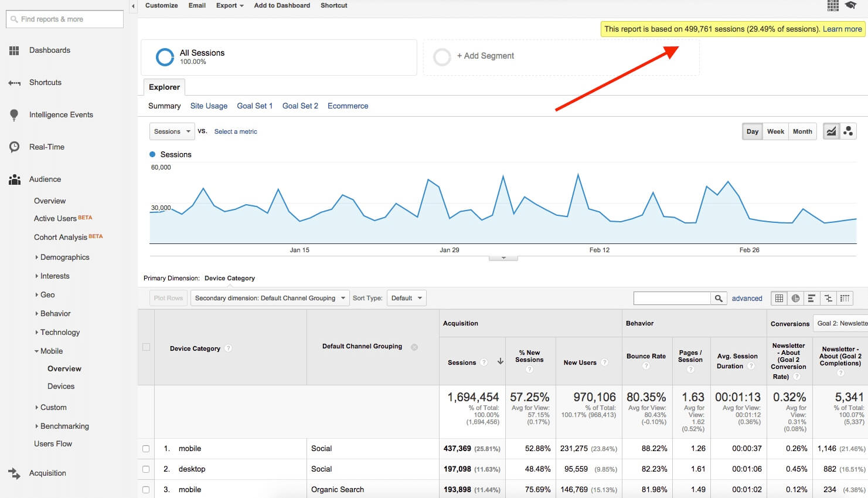Open the Devices report under Mobile

(x=61, y=387)
